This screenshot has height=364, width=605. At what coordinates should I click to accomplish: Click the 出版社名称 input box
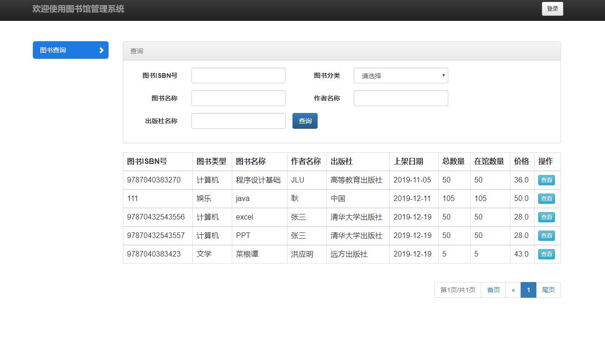click(x=238, y=120)
